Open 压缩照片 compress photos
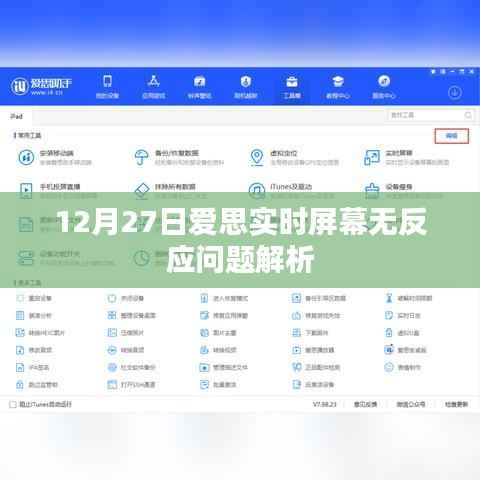The width and height of the screenshot is (480, 480). click(x=126, y=333)
